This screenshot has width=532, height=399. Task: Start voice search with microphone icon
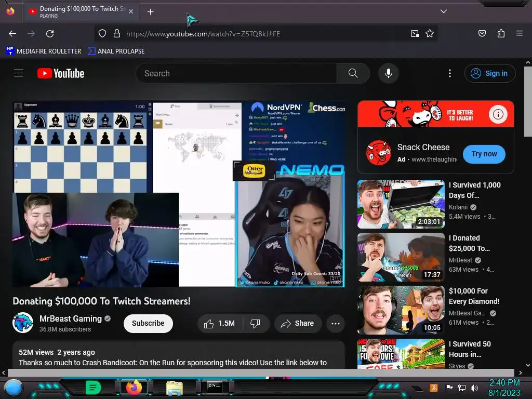coord(389,73)
